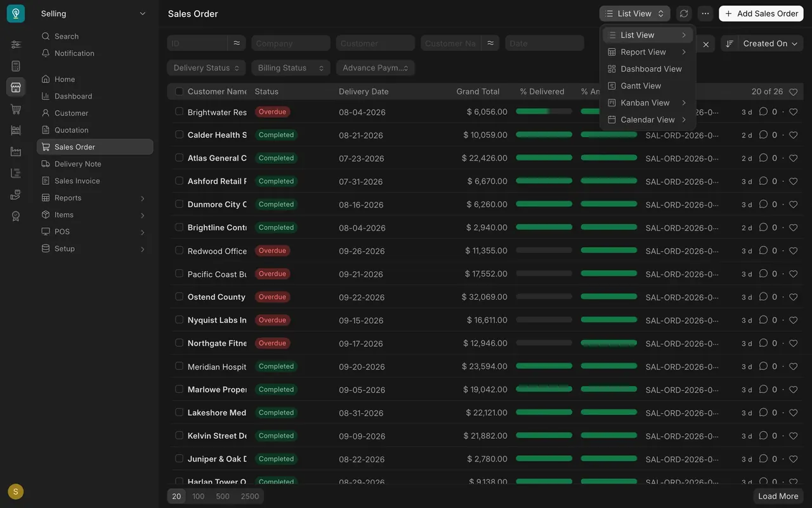Check the Ashford Retail row checkbox

tap(179, 181)
